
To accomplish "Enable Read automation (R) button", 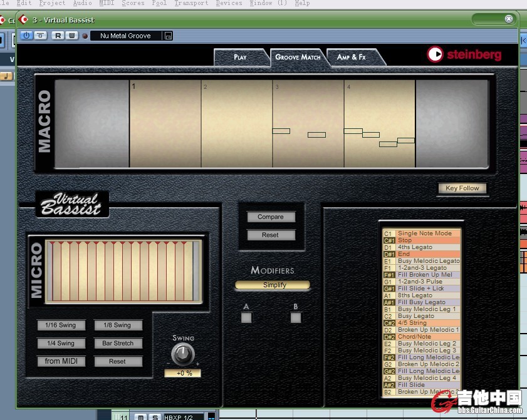I will coord(58,36).
